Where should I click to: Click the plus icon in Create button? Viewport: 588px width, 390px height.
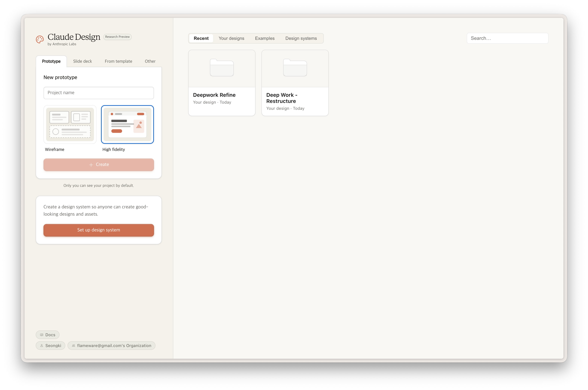[x=91, y=165]
